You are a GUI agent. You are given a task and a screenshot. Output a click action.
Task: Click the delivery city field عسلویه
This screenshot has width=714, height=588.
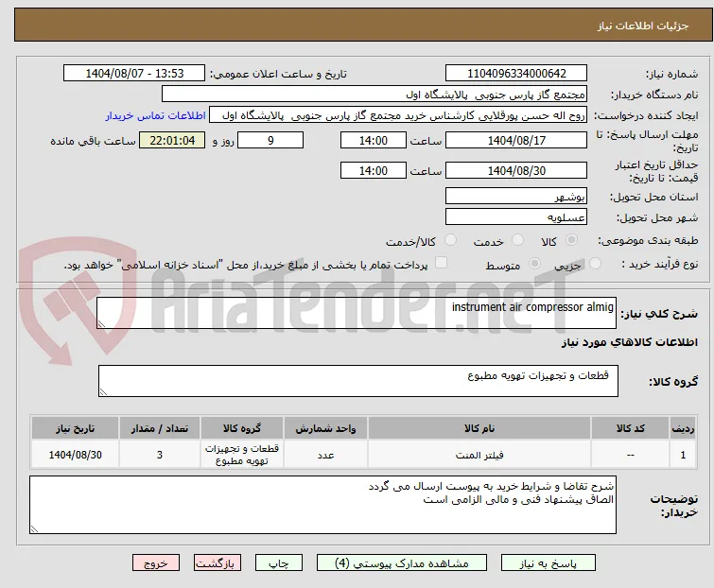[516, 217]
